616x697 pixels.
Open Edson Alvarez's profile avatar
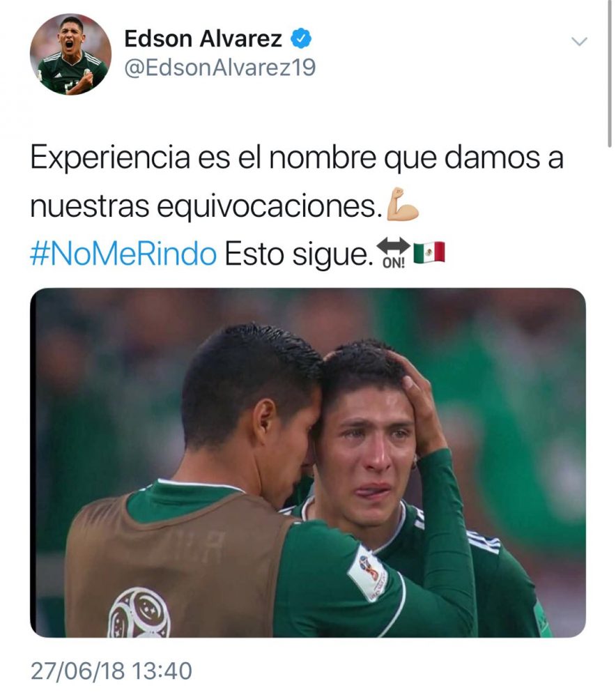(x=70, y=54)
